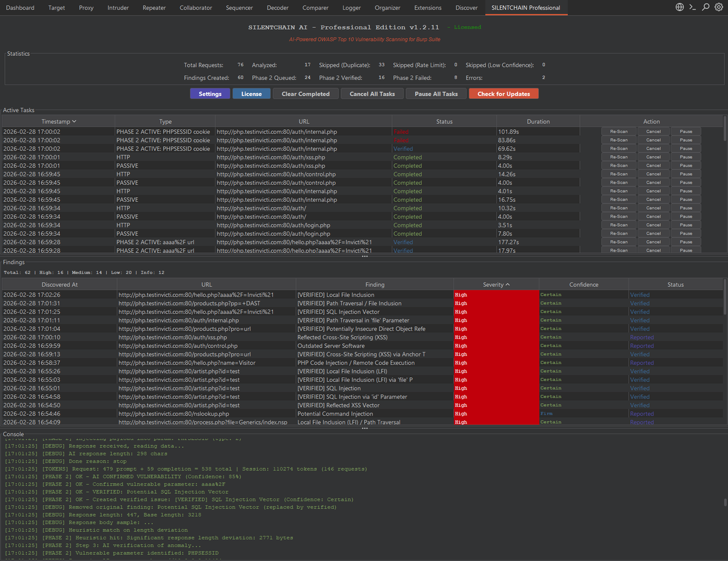
Task: Select the Outdated Server Software finding
Action: (x=363, y=346)
